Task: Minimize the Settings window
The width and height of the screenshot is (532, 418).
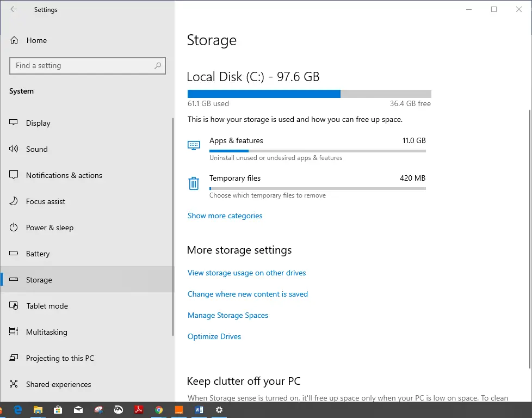Action: [x=469, y=9]
